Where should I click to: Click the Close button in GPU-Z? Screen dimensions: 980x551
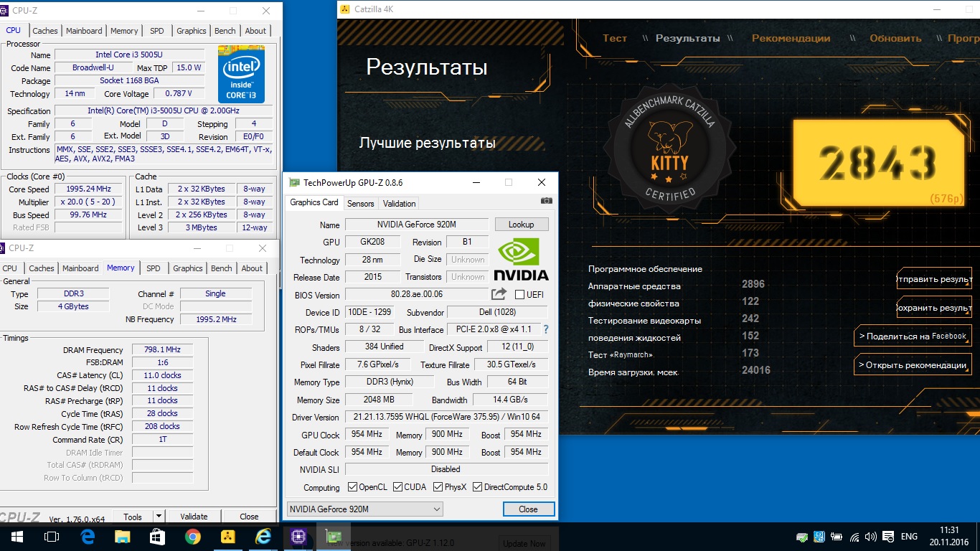click(x=528, y=509)
